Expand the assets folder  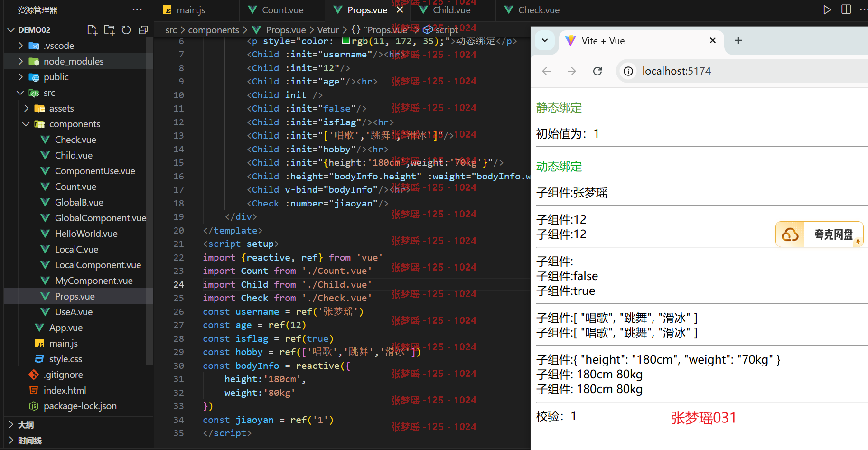point(26,108)
